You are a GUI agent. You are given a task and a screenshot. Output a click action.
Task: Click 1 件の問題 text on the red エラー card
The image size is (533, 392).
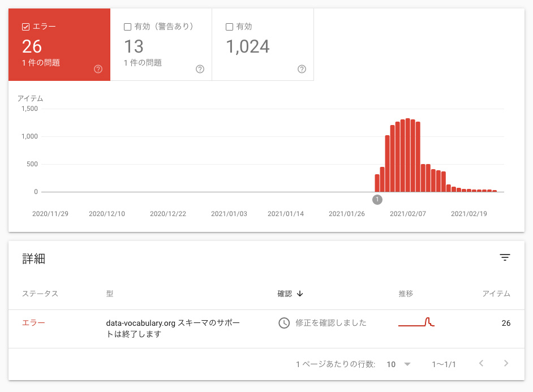[x=41, y=63]
